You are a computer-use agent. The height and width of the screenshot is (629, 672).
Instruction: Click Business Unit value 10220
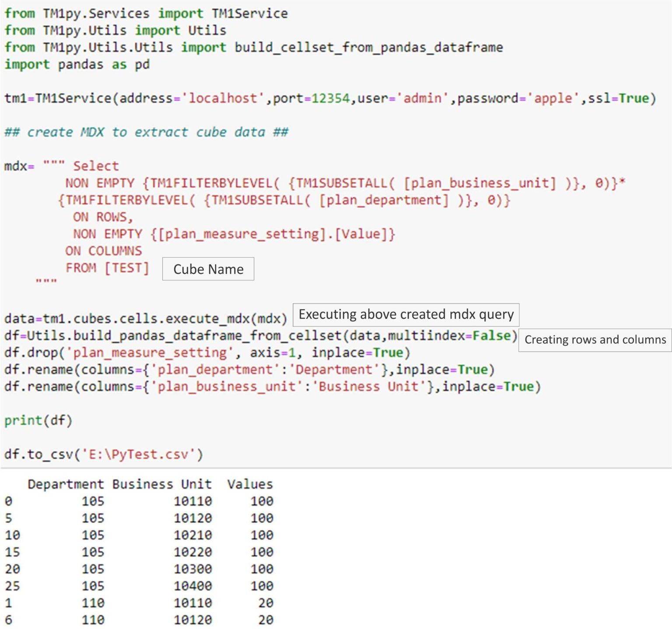(x=192, y=552)
